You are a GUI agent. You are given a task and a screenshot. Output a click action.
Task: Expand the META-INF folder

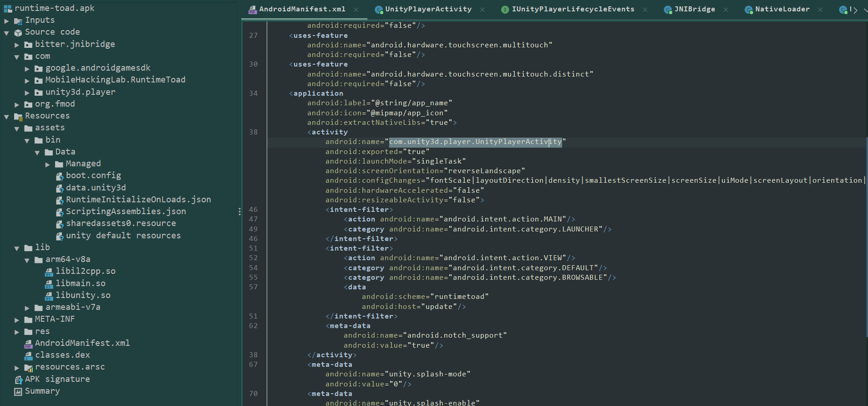[17, 320]
